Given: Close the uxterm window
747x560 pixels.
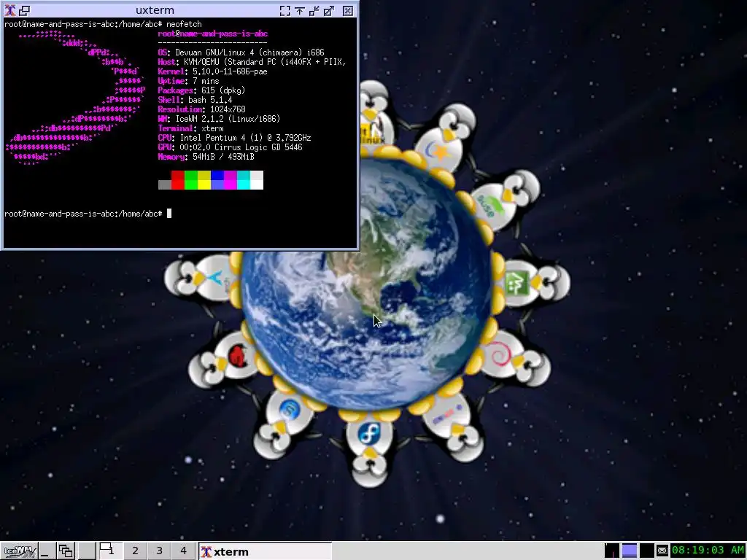Looking at the screenshot, I should 348,10.
